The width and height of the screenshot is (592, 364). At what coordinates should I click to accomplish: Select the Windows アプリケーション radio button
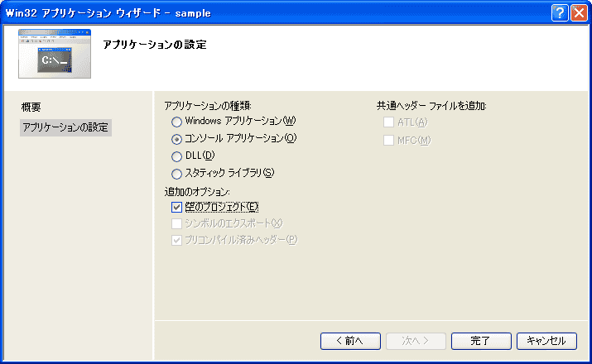point(176,122)
